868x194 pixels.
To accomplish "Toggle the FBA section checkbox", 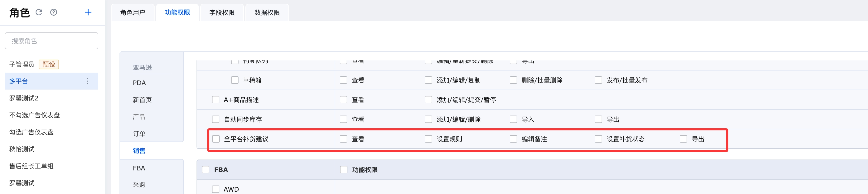I will (206, 170).
